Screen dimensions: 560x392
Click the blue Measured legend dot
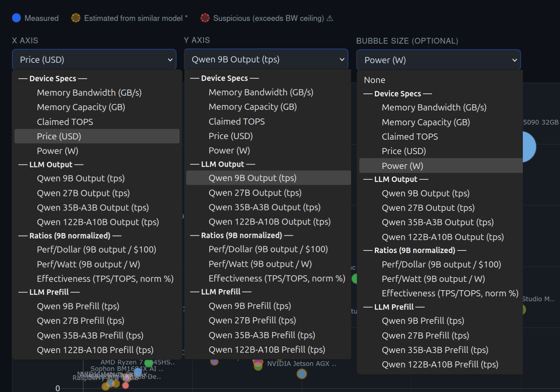tap(16, 18)
